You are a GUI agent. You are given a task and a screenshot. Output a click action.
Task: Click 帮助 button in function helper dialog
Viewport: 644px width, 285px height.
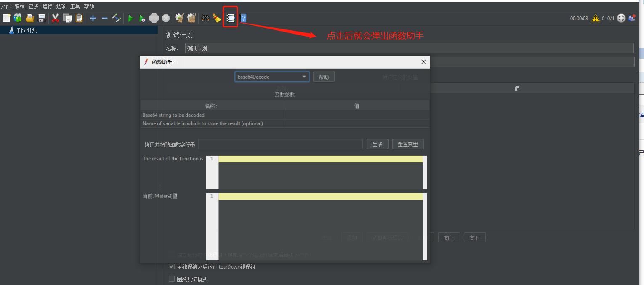(x=324, y=77)
